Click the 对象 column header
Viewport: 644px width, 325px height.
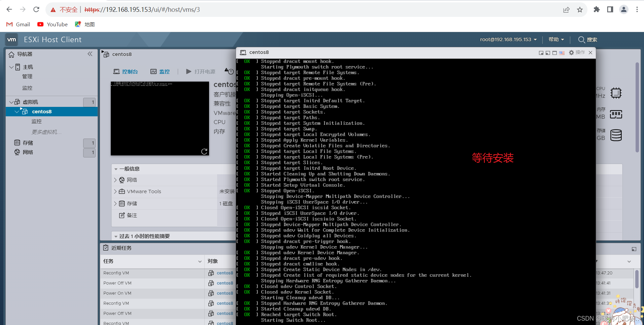click(x=213, y=261)
